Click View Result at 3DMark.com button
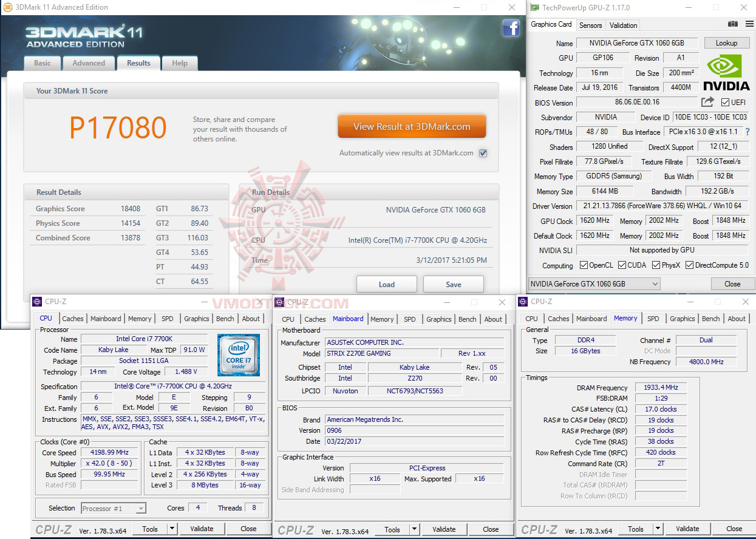 (411, 126)
